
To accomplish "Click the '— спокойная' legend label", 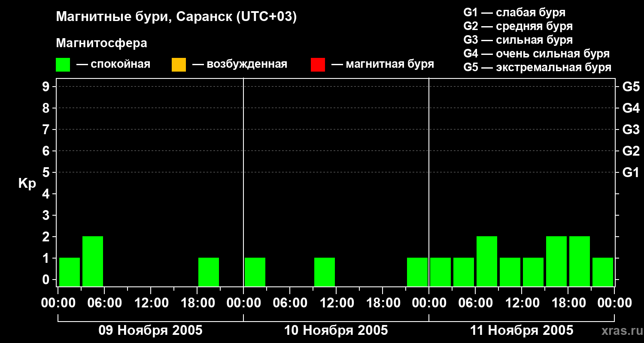I will (113, 64).
